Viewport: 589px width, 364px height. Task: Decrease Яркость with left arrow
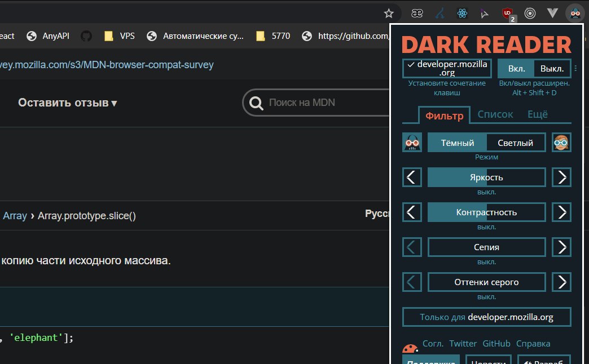[412, 177]
